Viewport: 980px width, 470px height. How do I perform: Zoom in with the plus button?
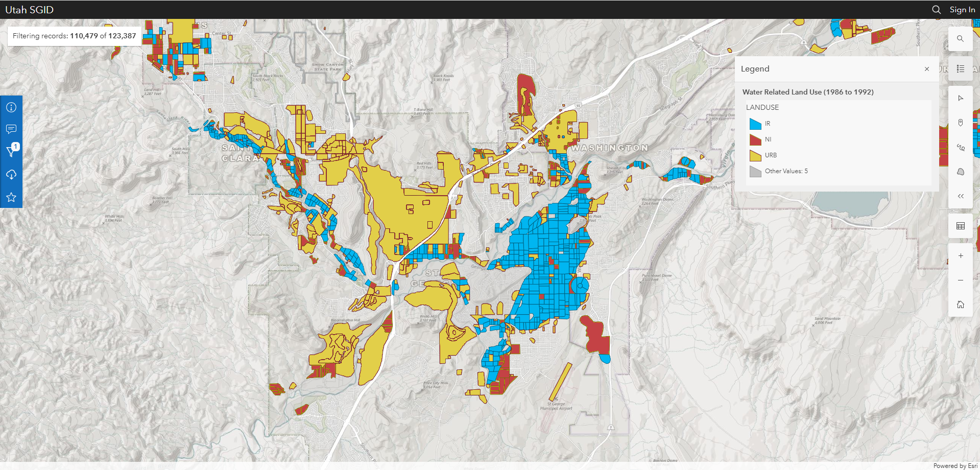960,255
